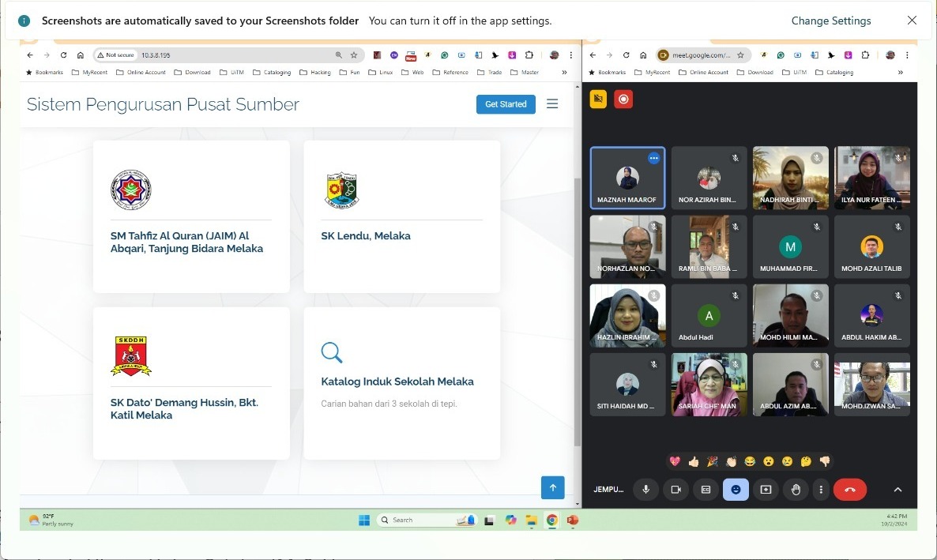Open Extensions puzzle icon in left browser
Viewport: 937px width, 560px height.
529,55
